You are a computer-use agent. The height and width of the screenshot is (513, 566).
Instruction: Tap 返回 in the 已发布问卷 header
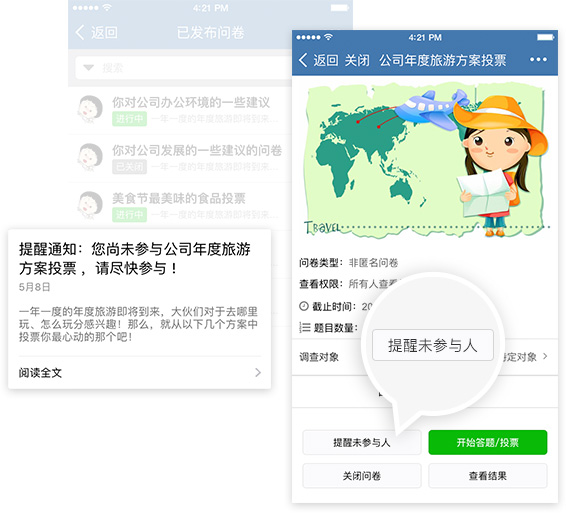pos(104,32)
